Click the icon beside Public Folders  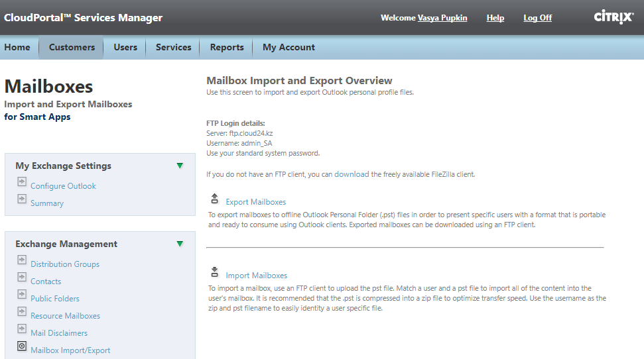coord(22,294)
